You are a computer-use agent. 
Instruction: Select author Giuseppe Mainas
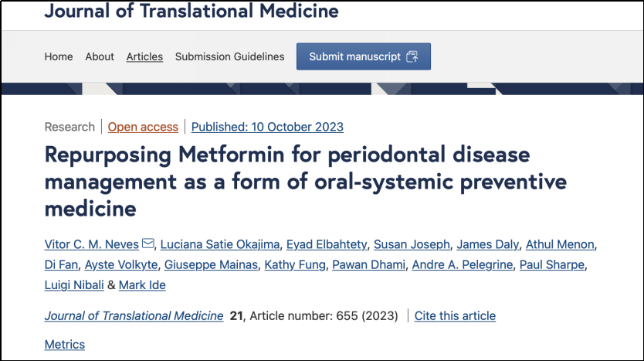[211, 264]
